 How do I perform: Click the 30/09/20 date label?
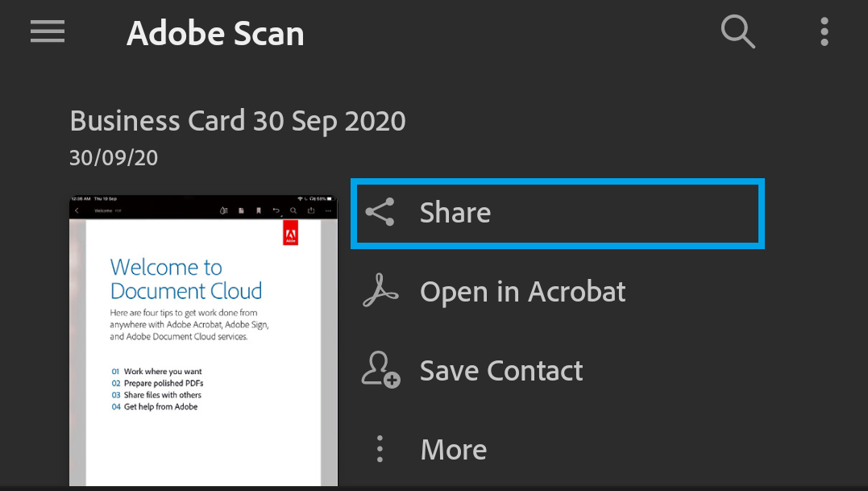(114, 157)
